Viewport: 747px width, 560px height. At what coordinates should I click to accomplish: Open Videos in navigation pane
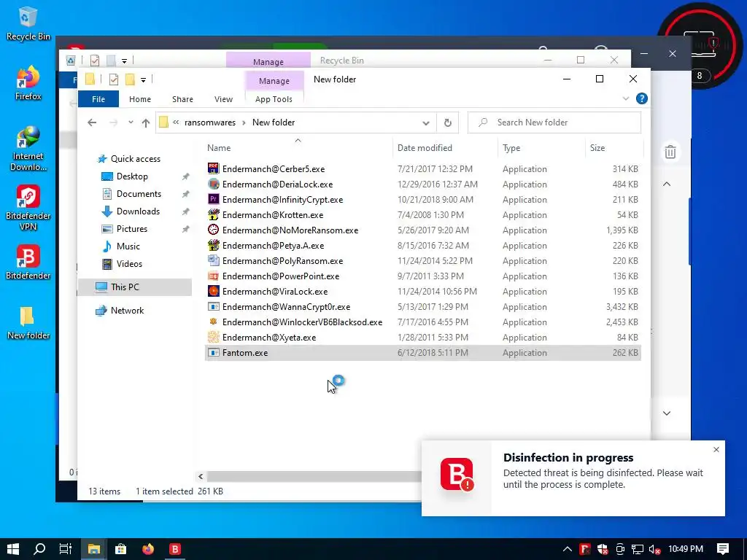coord(129,264)
